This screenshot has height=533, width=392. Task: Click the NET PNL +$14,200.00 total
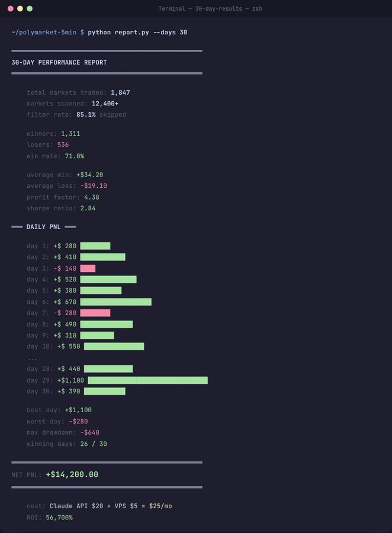tap(72, 474)
